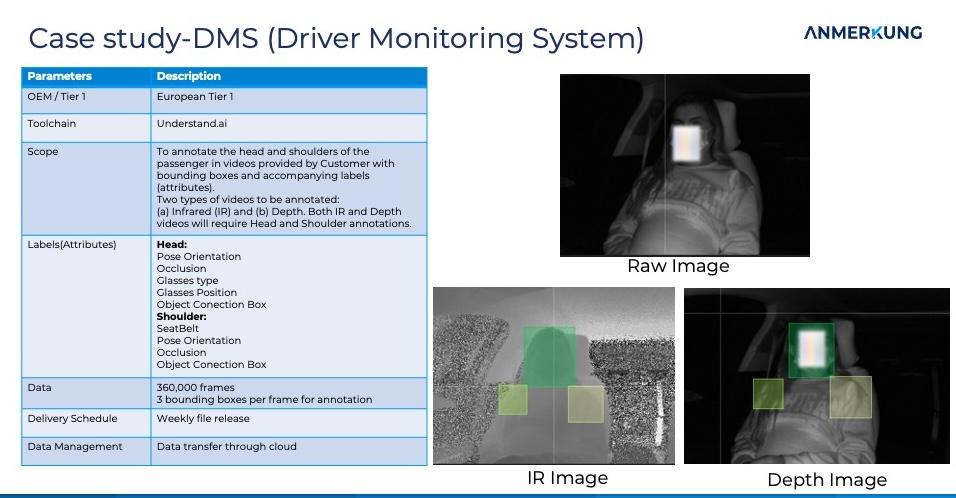Click the blurred face patch in Raw Image
This screenshot has height=498, width=956.
[687, 143]
